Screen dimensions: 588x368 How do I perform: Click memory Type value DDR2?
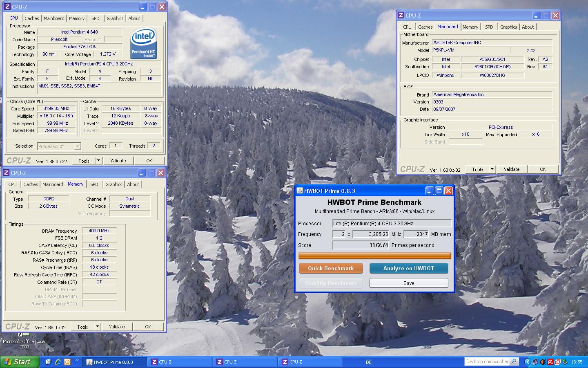49,199
